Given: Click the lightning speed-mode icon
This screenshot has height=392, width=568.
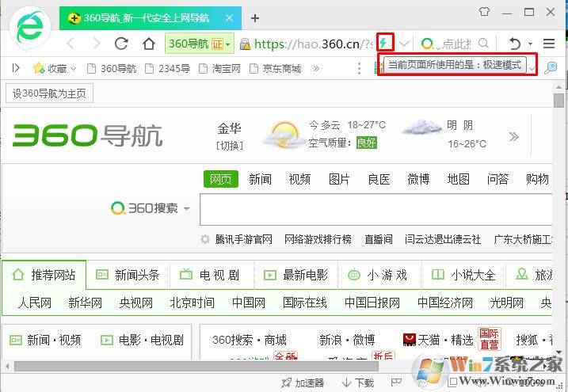Looking at the screenshot, I should tap(385, 43).
